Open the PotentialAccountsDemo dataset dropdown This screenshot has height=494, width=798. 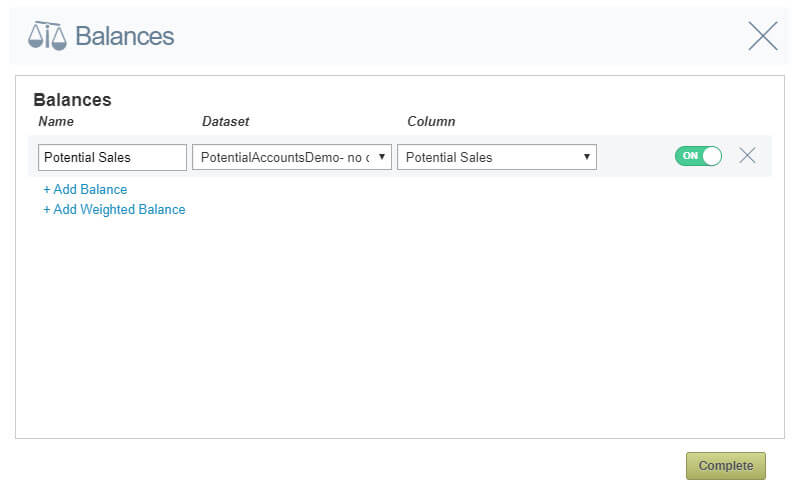(x=292, y=157)
